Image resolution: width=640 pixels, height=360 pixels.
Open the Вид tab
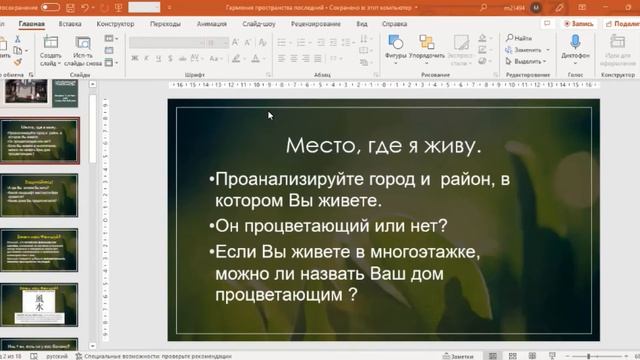click(362, 24)
